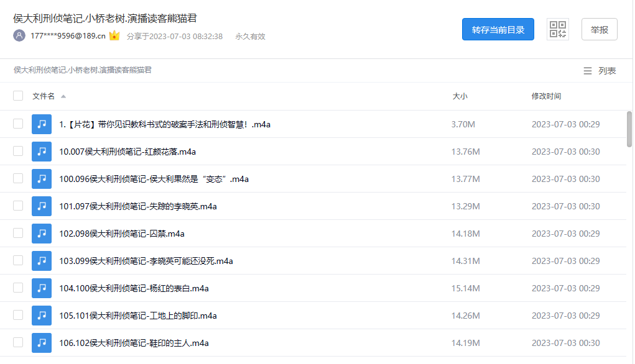Click the VIP crown icon beside the username
The width and height of the screenshot is (635, 364).
(114, 37)
